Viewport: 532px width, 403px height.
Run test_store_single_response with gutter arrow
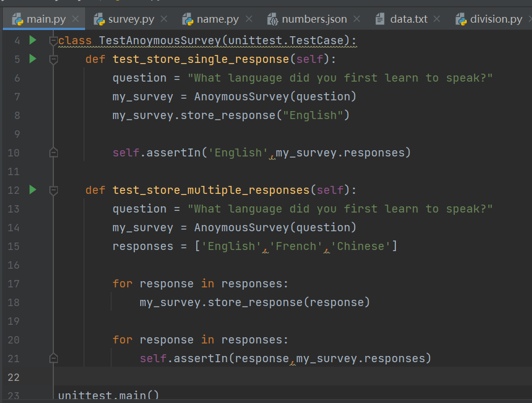click(x=32, y=59)
